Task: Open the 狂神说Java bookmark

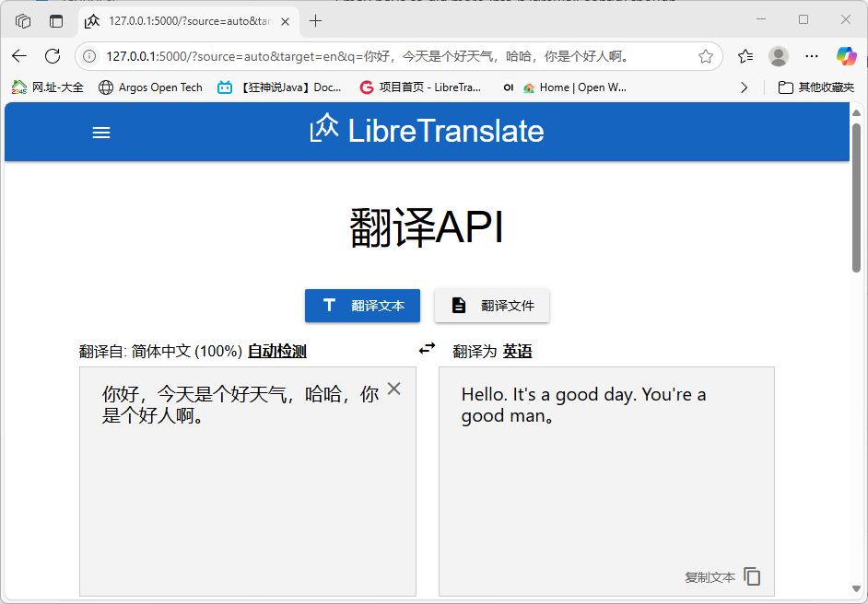Action: [x=279, y=87]
